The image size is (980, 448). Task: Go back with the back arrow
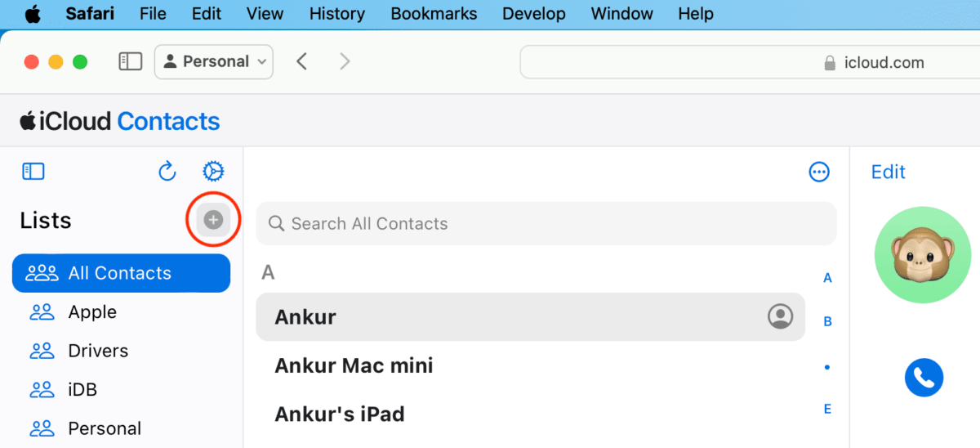302,62
